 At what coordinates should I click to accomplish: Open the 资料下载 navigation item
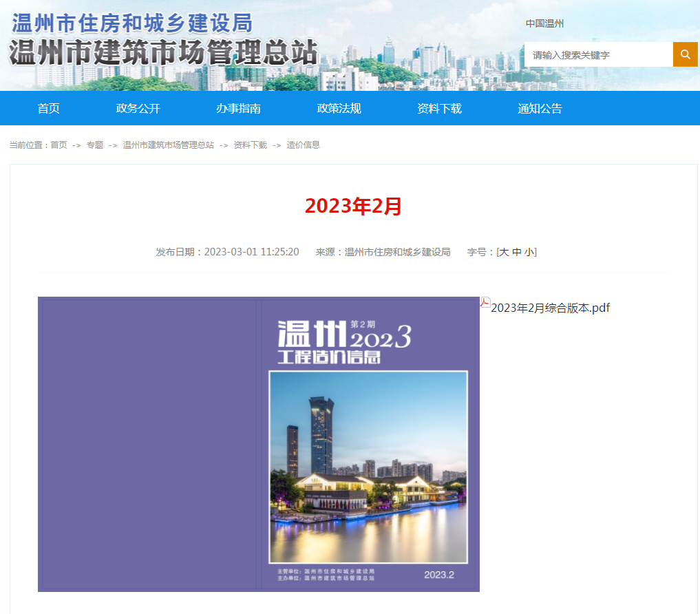[x=439, y=108]
